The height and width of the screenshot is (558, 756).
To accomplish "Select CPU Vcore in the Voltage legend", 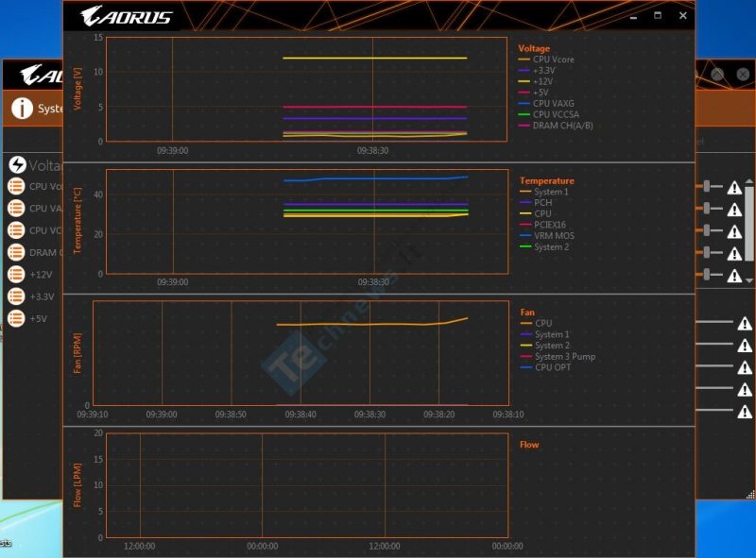I will click(x=553, y=59).
